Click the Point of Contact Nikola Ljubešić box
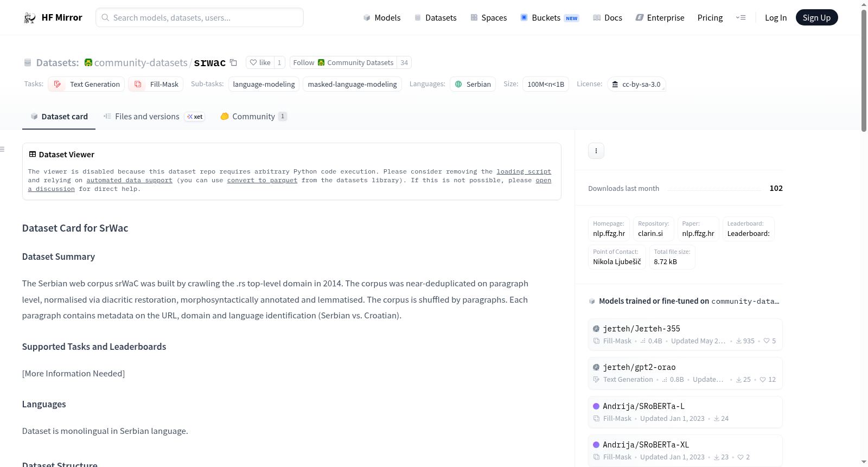This screenshot has height=467, width=868. coord(617,257)
